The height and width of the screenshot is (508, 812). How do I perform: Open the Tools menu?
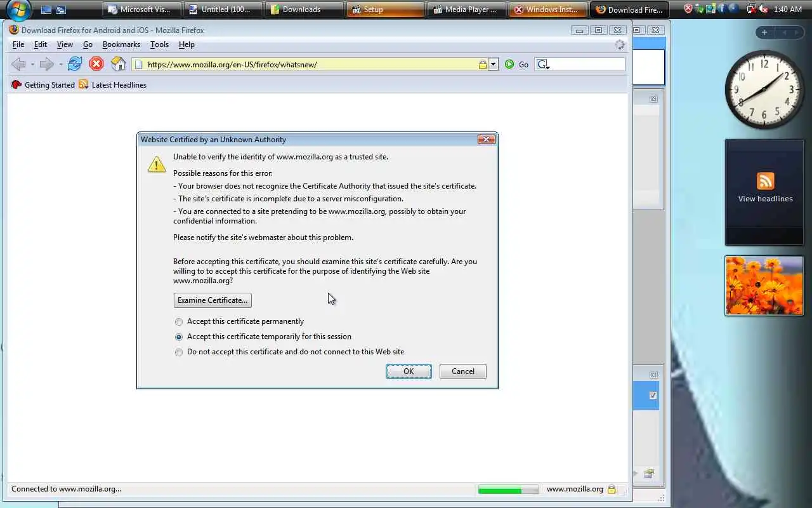[159, 44]
